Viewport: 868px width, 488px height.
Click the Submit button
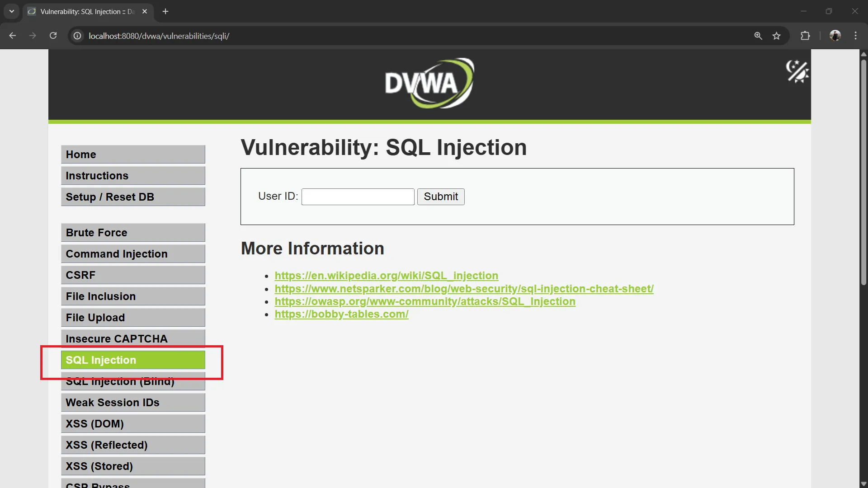(x=441, y=197)
